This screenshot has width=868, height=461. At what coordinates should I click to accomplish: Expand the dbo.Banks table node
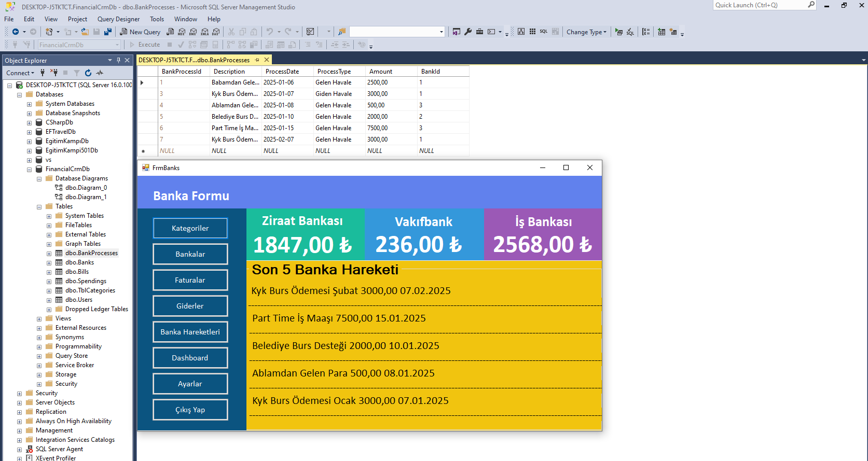49,262
